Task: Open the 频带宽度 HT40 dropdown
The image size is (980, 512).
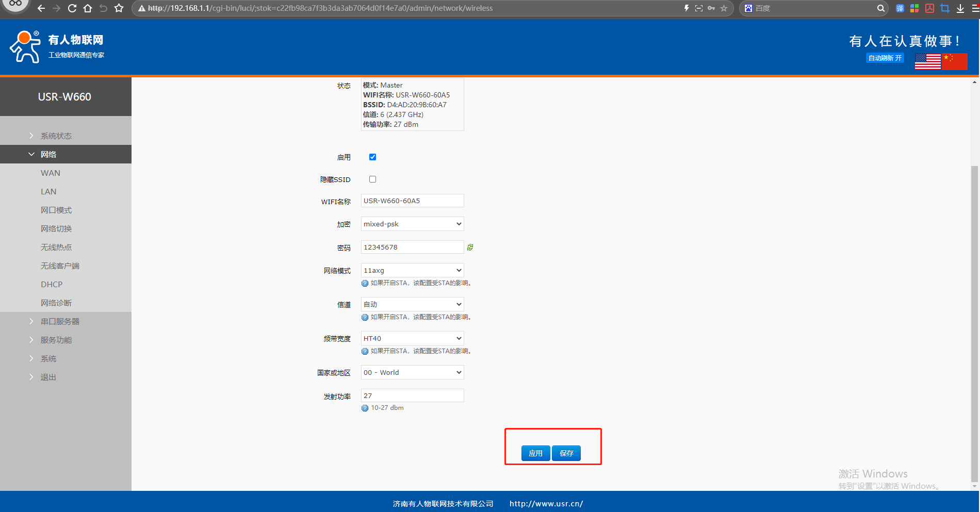Action: tap(412, 339)
